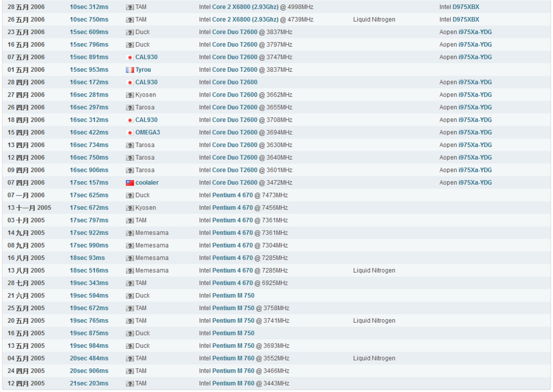
Task: Open CAL930 profile on the 15sec 891ms row
Action: [x=147, y=57]
